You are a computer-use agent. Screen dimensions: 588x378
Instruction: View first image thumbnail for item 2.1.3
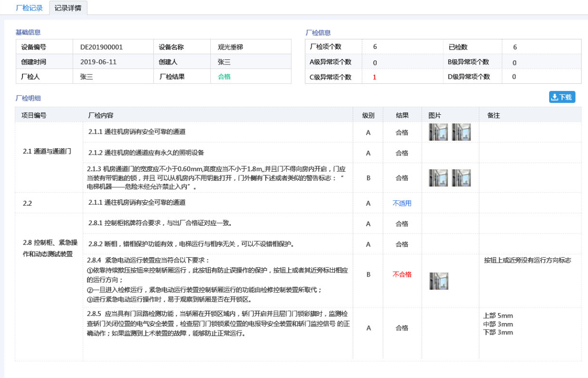[x=438, y=178]
